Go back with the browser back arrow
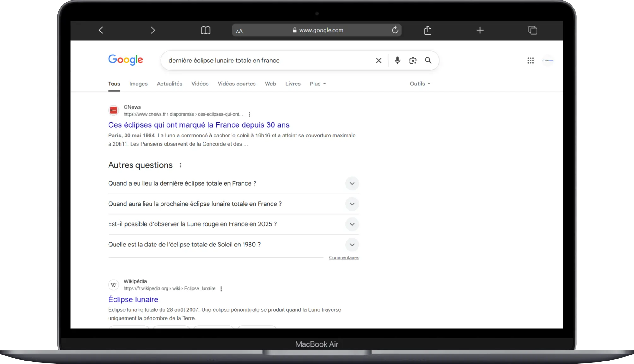 click(101, 30)
